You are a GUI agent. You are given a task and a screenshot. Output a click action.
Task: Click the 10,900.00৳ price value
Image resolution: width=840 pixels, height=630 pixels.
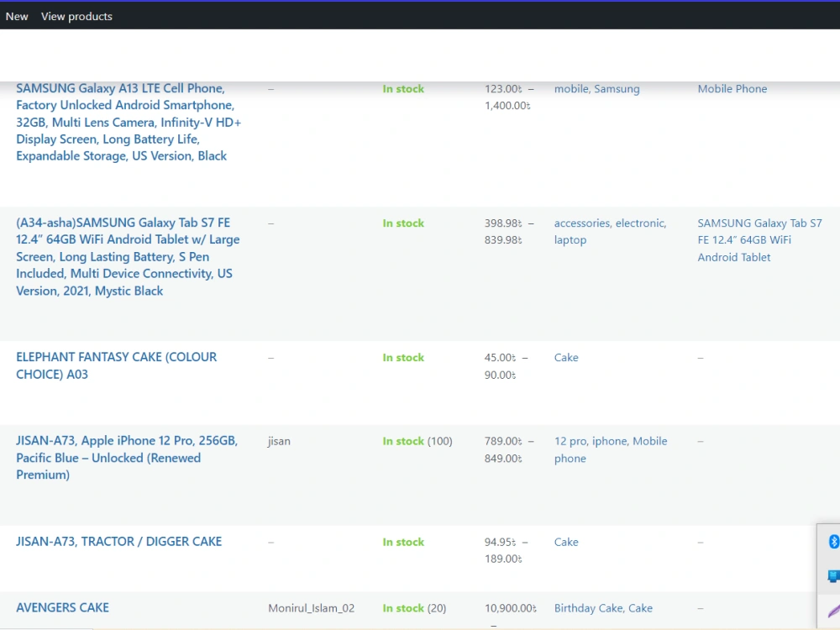click(511, 608)
